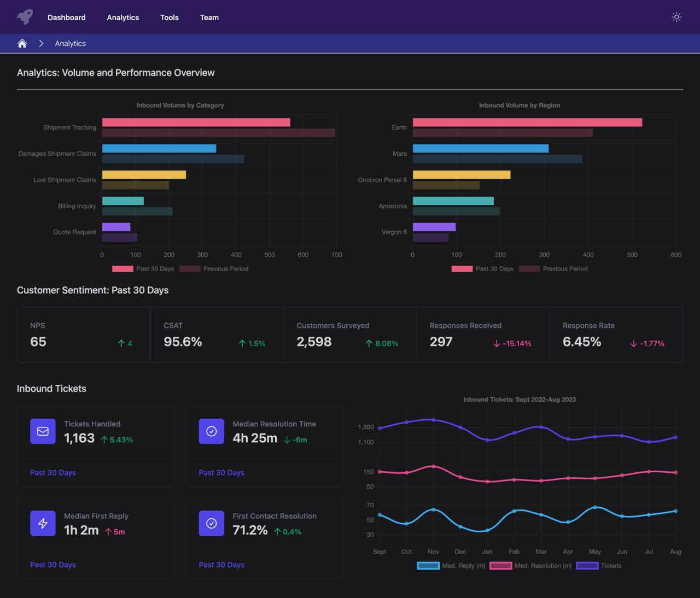Click the Billing Inquiry teal bar
Viewport: 700px width, 598px height.
coord(123,201)
